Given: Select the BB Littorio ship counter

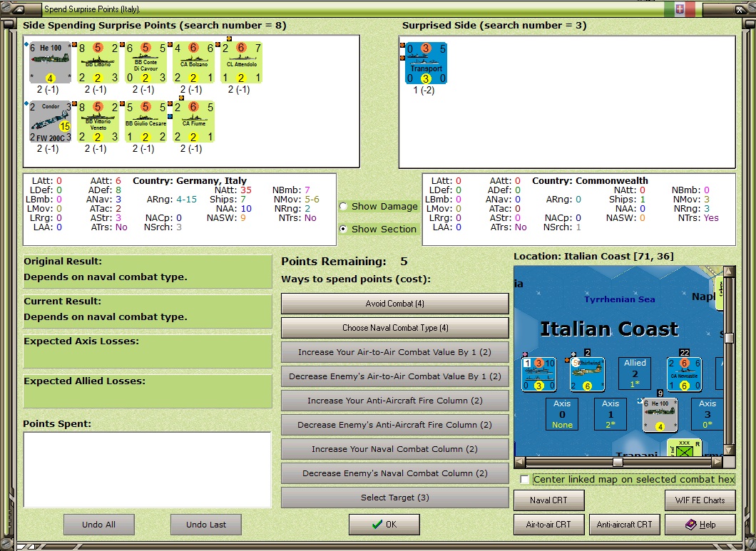Looking at the screenshot, I should click(x=98, y=63).
